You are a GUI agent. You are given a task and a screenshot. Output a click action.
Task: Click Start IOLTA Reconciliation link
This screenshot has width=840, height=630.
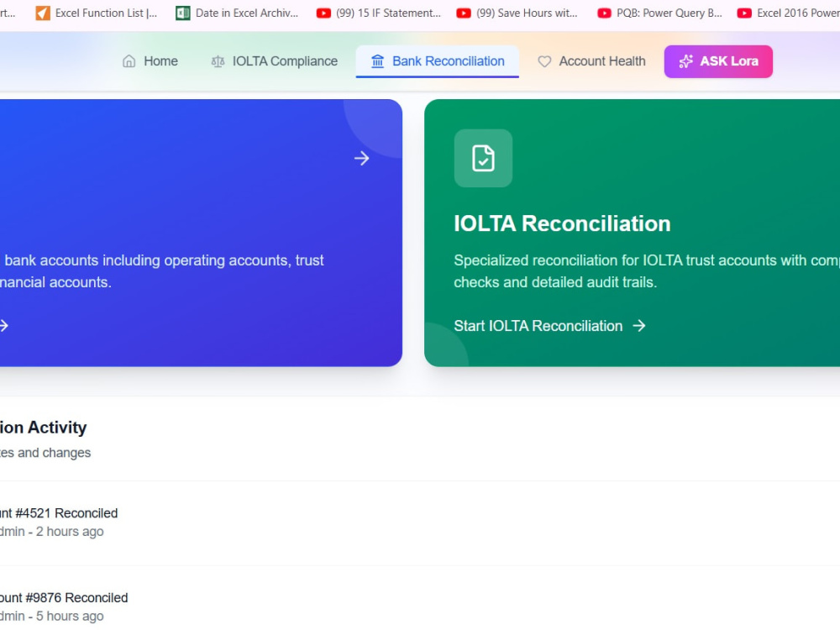(549, 326)
